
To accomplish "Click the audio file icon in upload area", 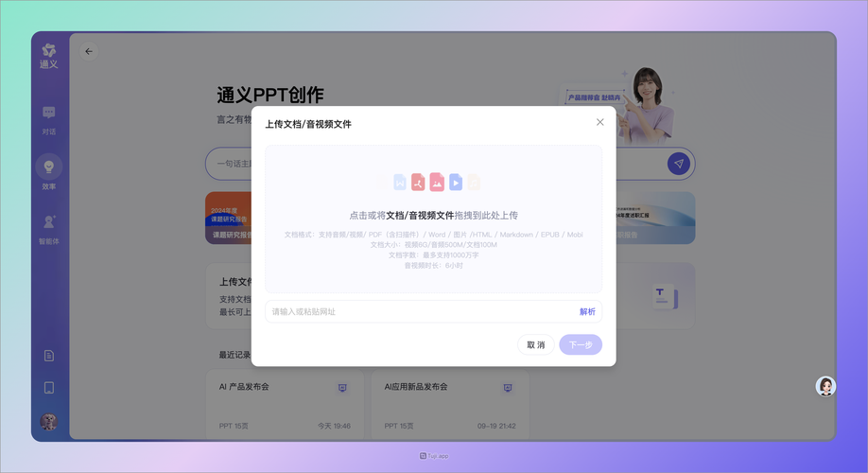I will [x=474, y=182].
